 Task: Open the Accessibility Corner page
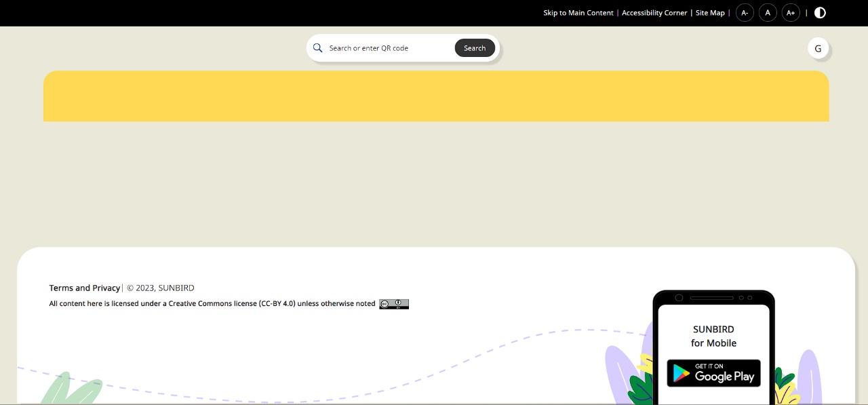tap(654, 13)
